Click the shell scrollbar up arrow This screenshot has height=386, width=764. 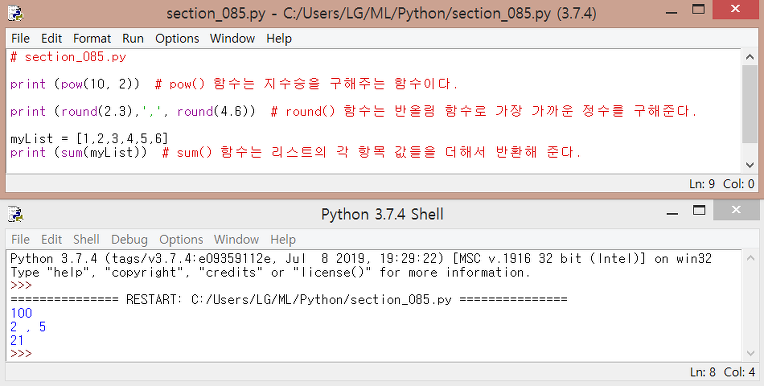click(x=750, y=258)
